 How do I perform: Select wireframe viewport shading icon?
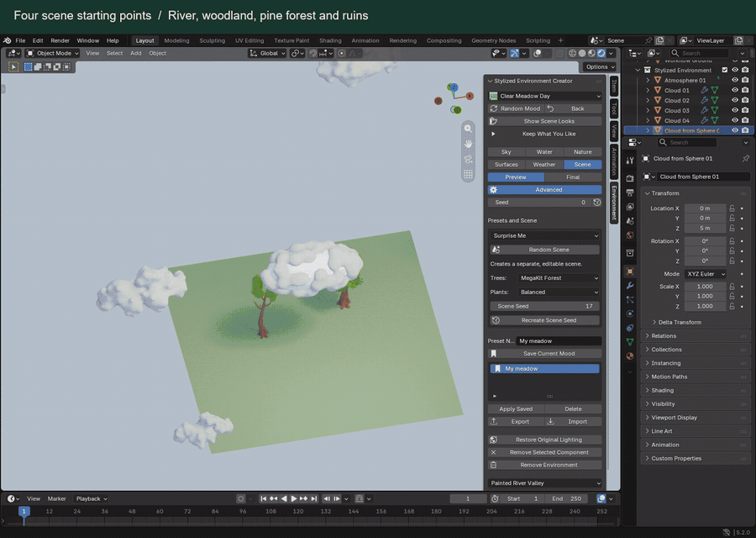click(572, 53)
